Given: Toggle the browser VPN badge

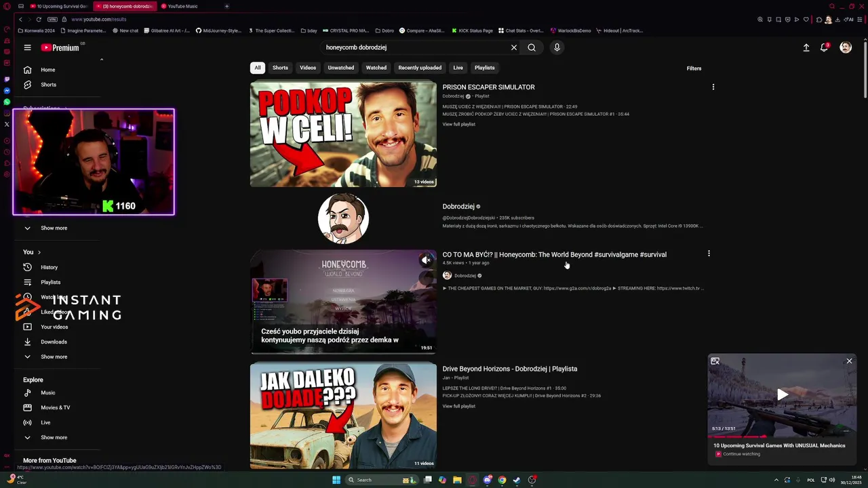Looking at the screenshot, I should 52,19.
